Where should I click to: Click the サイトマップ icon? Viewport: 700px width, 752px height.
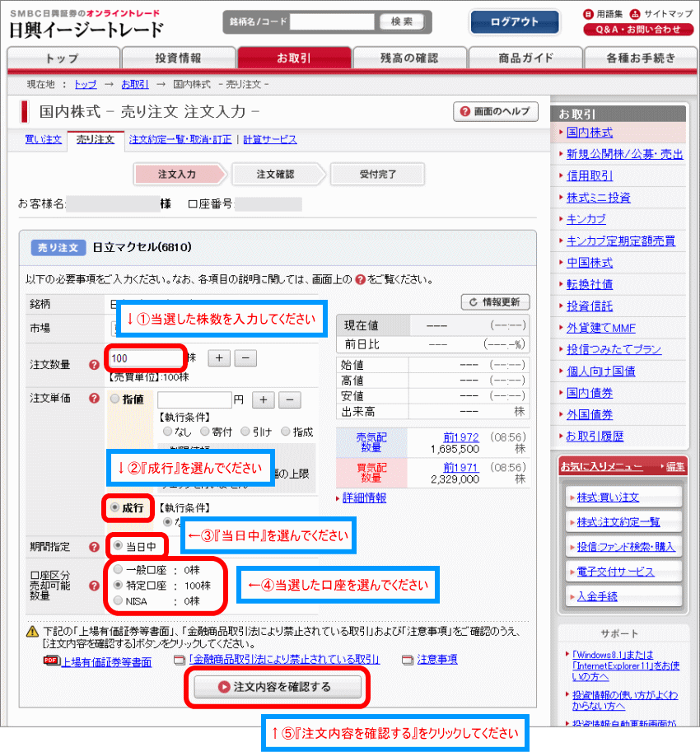(x=635, y=14)
